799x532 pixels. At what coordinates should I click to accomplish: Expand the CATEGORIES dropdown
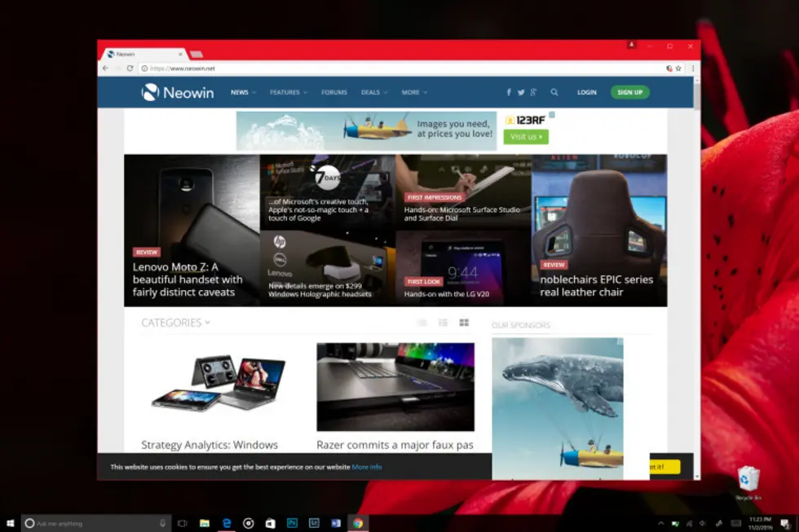175,323
